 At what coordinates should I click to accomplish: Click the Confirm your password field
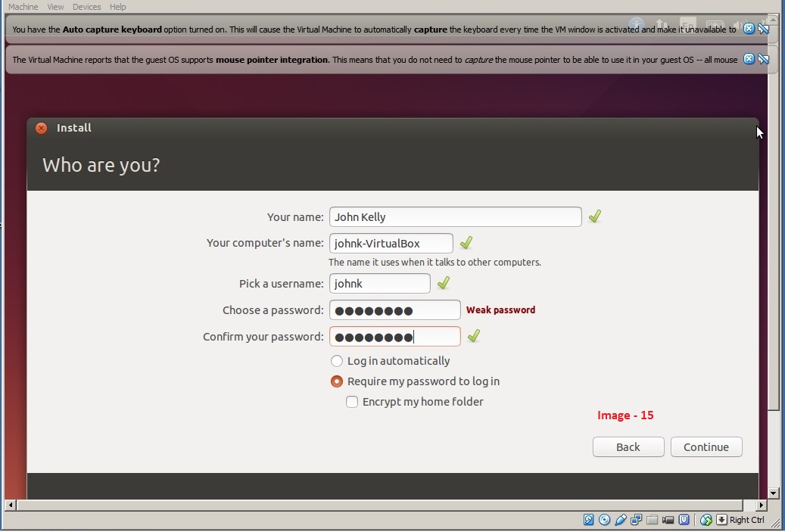tap(395, 336)
